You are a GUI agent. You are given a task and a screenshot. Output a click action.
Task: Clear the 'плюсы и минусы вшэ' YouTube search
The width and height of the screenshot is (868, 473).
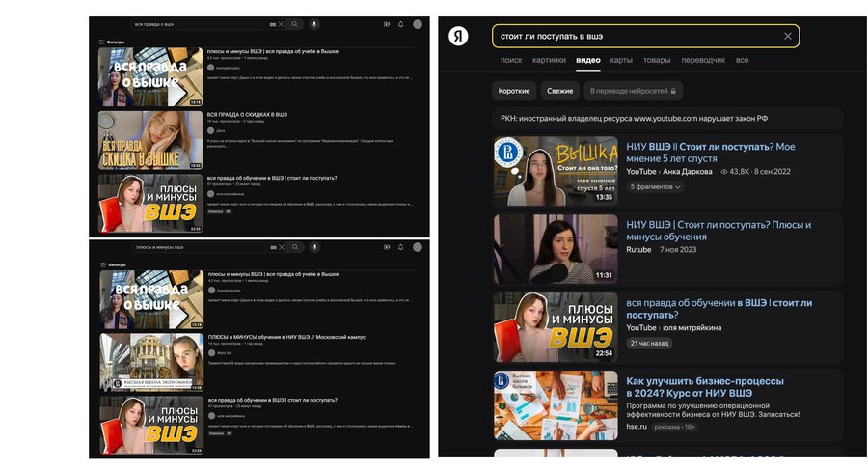click(x=282, y=247)
